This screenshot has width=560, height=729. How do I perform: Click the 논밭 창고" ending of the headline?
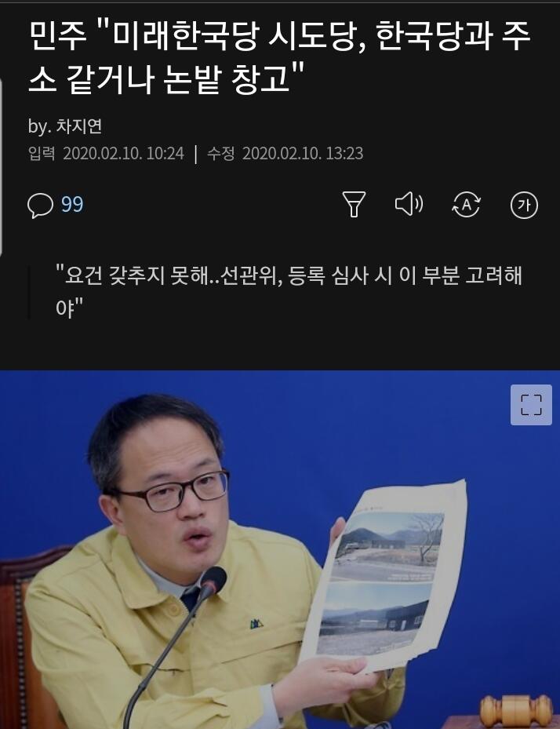coord(234,78)
